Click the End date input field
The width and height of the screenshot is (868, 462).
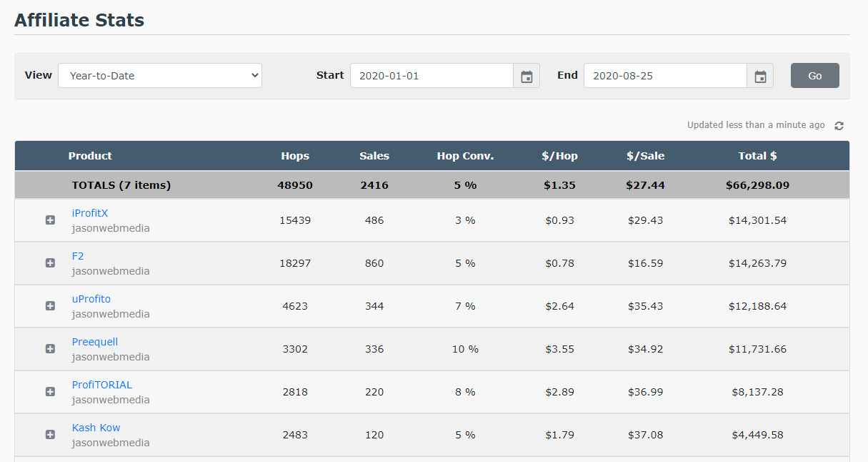665,76
